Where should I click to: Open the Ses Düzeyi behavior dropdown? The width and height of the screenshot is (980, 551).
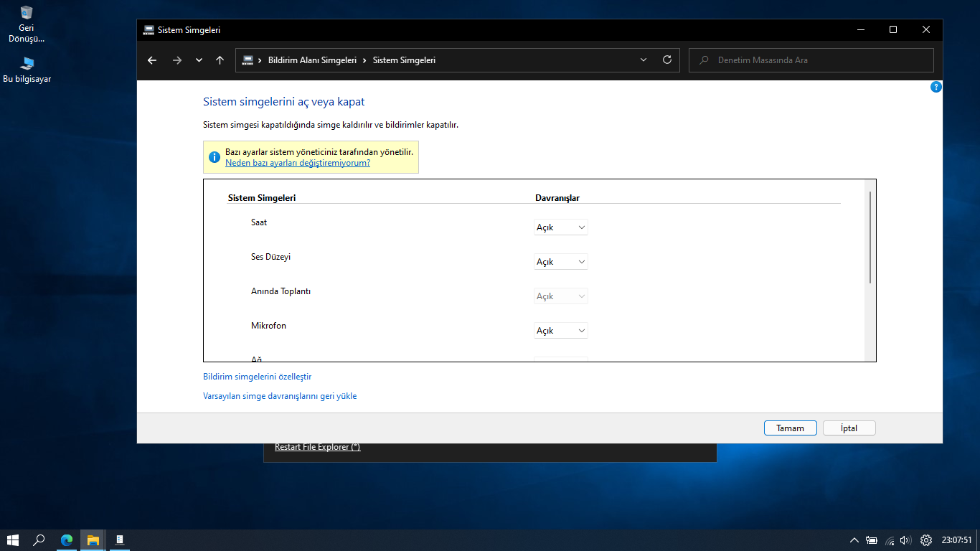560,262
